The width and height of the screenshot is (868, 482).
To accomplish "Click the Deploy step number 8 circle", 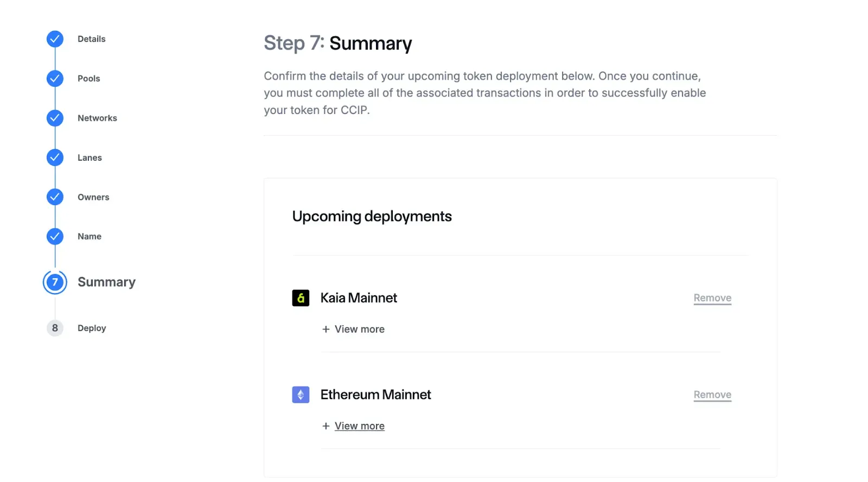I will [55, 328].
